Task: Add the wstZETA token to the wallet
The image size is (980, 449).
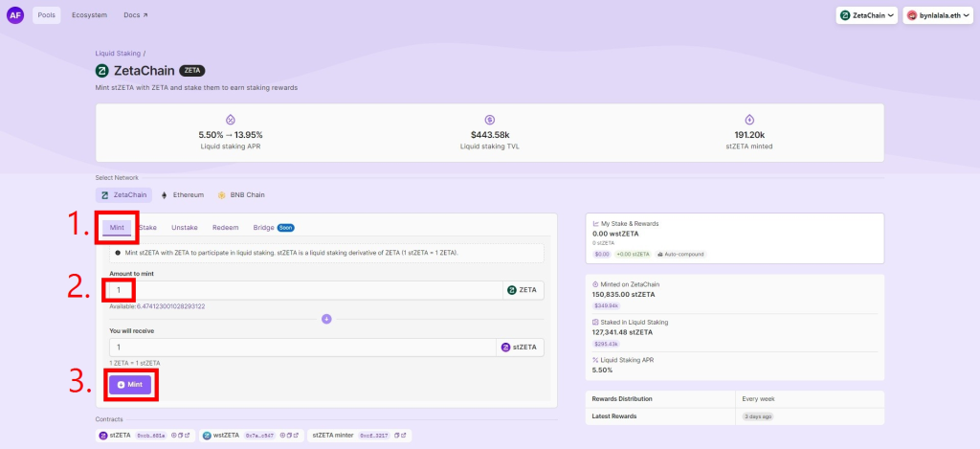Action: click(x=281, y=436)
